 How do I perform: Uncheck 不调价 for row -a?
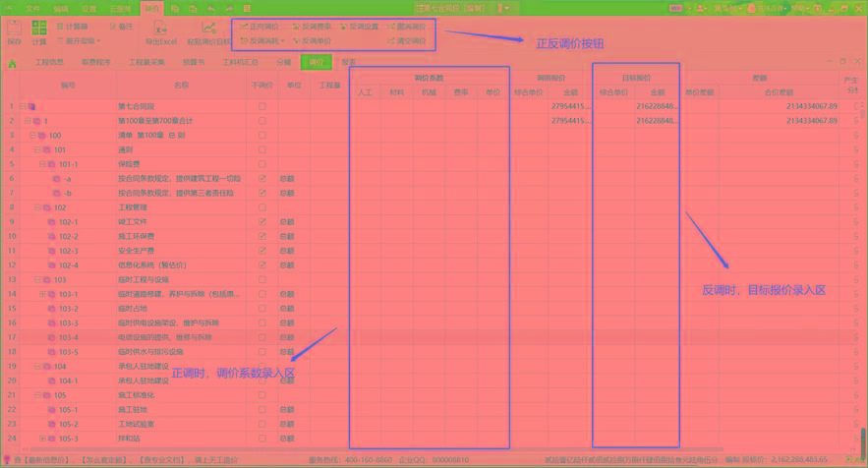coord(262,178)
